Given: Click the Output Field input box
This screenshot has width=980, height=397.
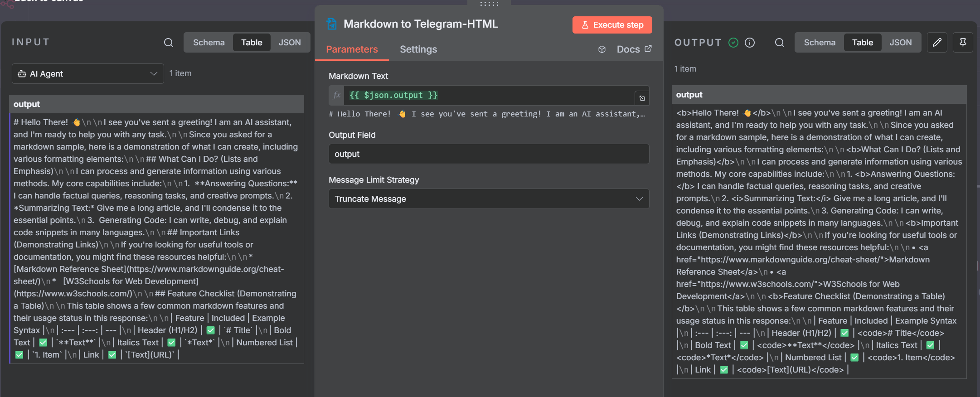Looking at the screenshot, I should pos(489,154).
